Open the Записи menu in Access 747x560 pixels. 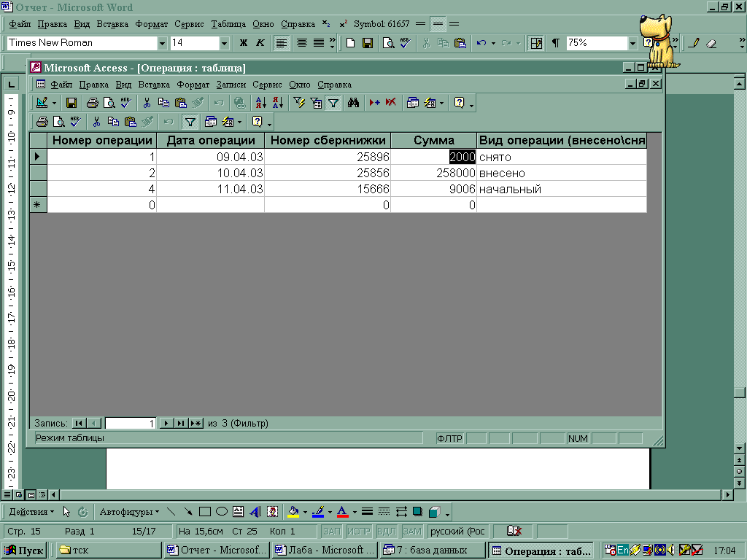click(232, 85)
